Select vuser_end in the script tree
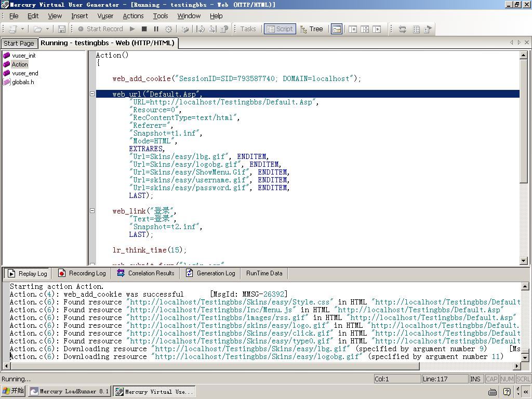This screenshot has height=399, width=532. (25, 73)
